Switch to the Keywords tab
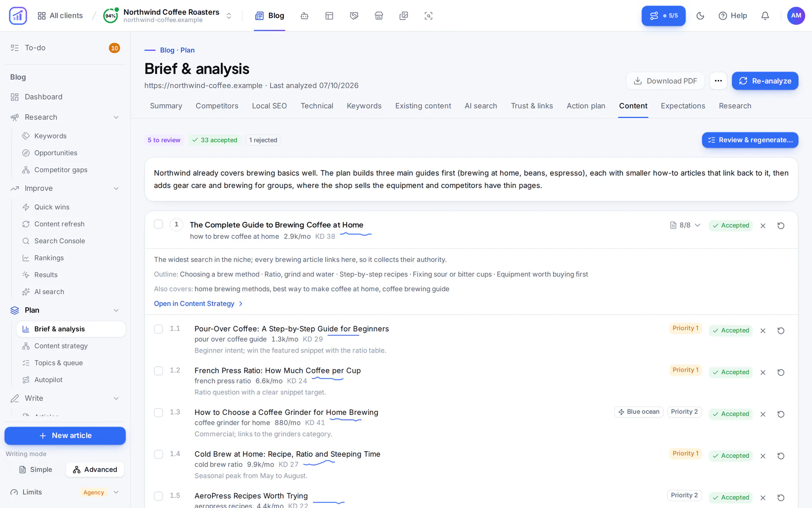This screenshot has height=508, width=812. pos(364,106)
